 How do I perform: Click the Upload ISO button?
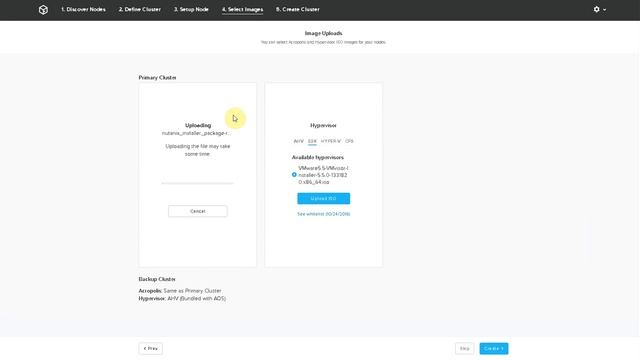323,198
